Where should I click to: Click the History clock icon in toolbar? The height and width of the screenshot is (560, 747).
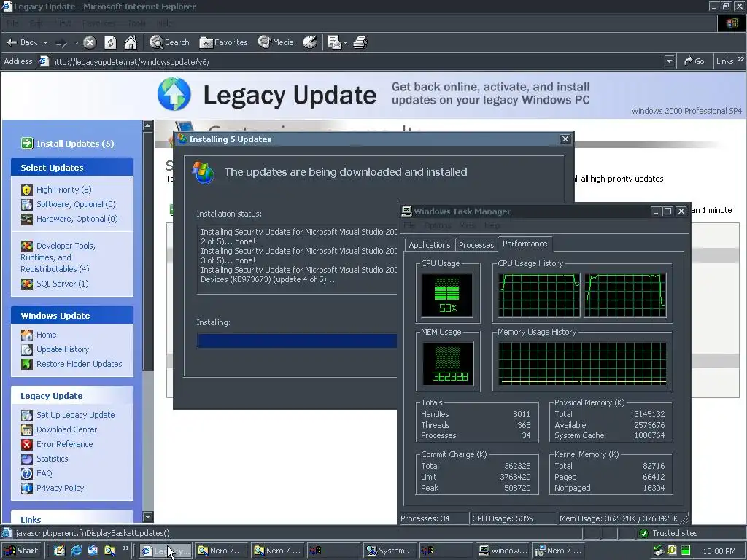point(309,42)
